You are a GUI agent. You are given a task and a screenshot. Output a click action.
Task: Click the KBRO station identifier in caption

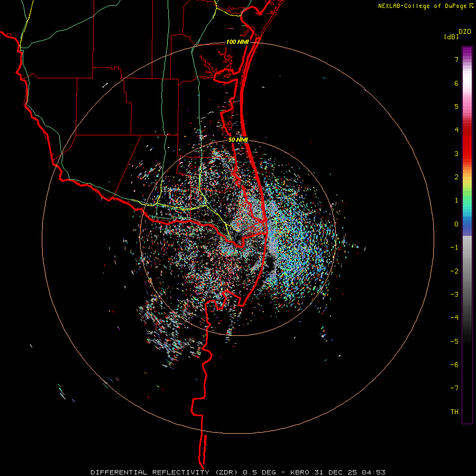(300, 472)
